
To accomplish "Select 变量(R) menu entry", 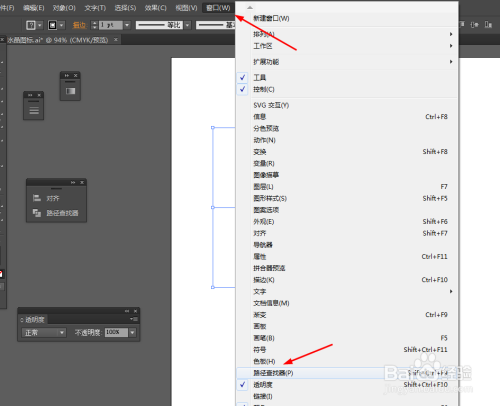I will 347,163.
